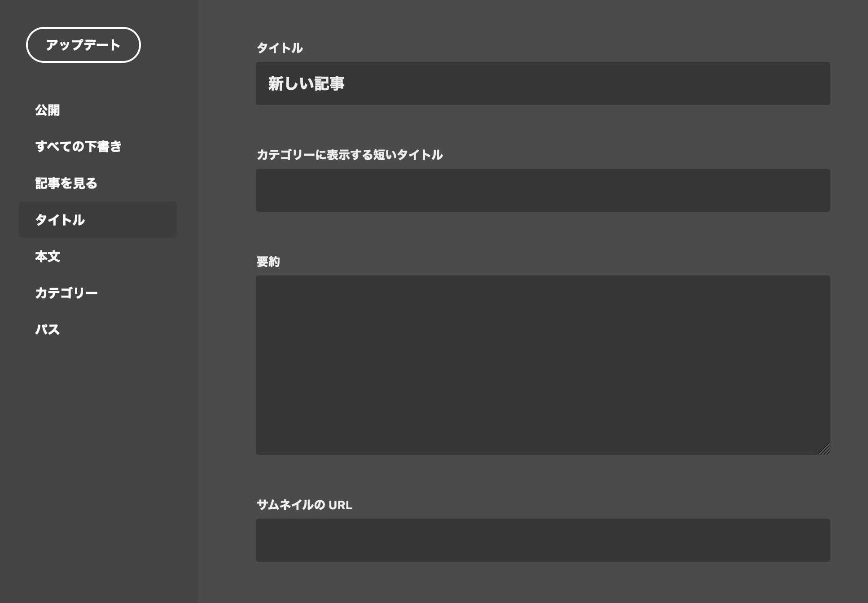Image resolution: width=868 pixels, height=603 pixels.
Task: Click the 要約 textarea resize handle
Action: pyautogui.click(x=825, y=450)
